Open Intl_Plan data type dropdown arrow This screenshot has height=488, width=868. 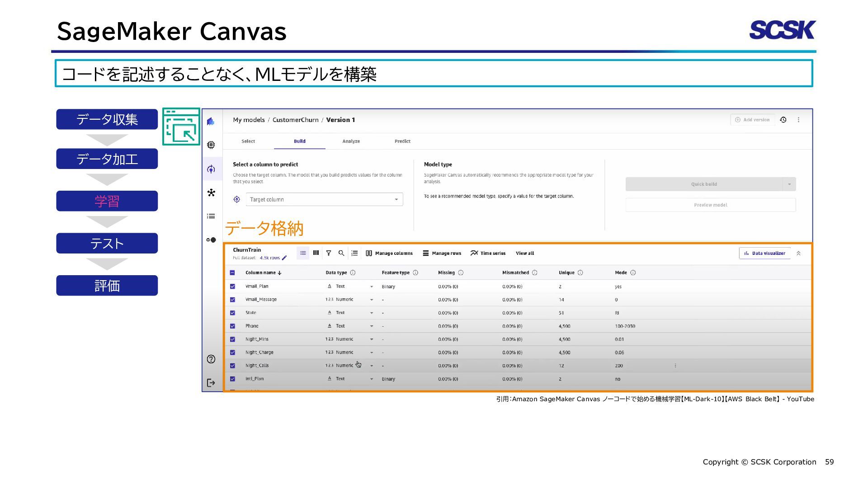pos(372,379)
